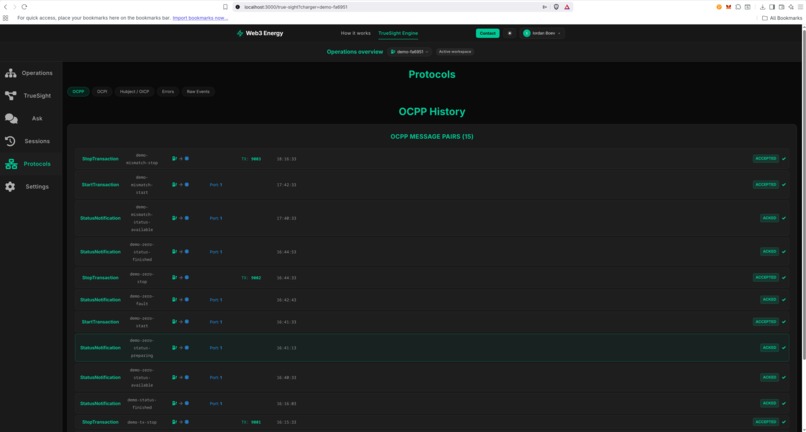Click the Sessions history clock icon

coord(10,141)
